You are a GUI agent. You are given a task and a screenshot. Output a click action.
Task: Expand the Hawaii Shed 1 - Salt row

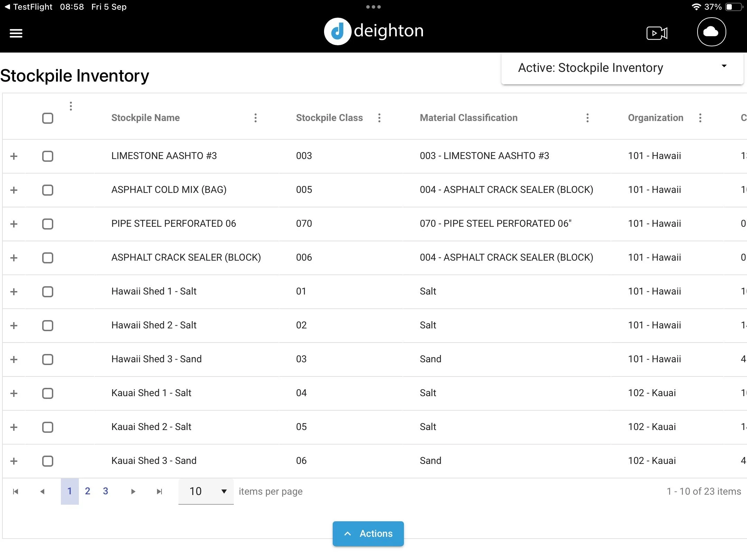pos(14,292)
